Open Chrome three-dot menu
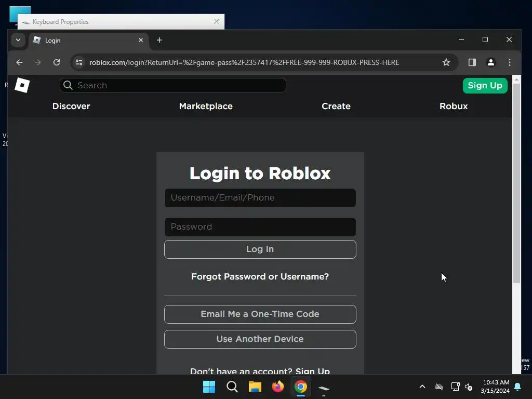Image resolution: width=532 pixels, height=399 pixels. tap(509, 62)
